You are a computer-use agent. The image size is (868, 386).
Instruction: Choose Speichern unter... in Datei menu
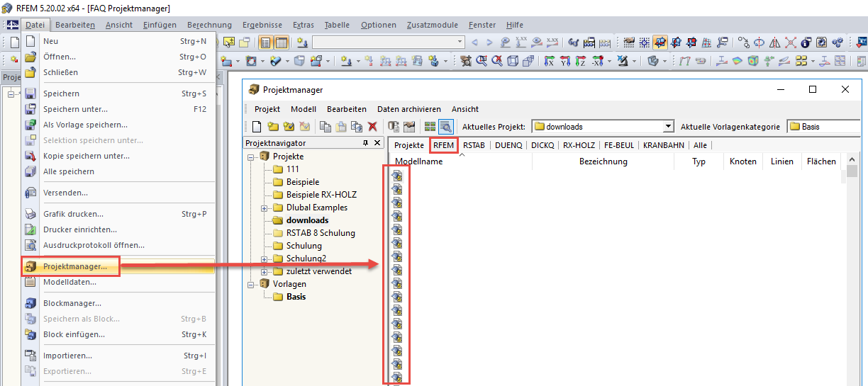click(x=118, y=109)
